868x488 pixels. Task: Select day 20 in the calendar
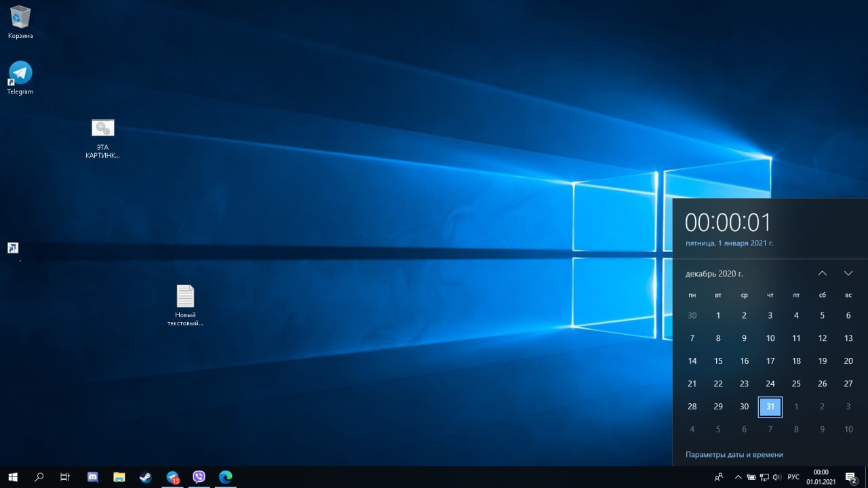[848, 361]
